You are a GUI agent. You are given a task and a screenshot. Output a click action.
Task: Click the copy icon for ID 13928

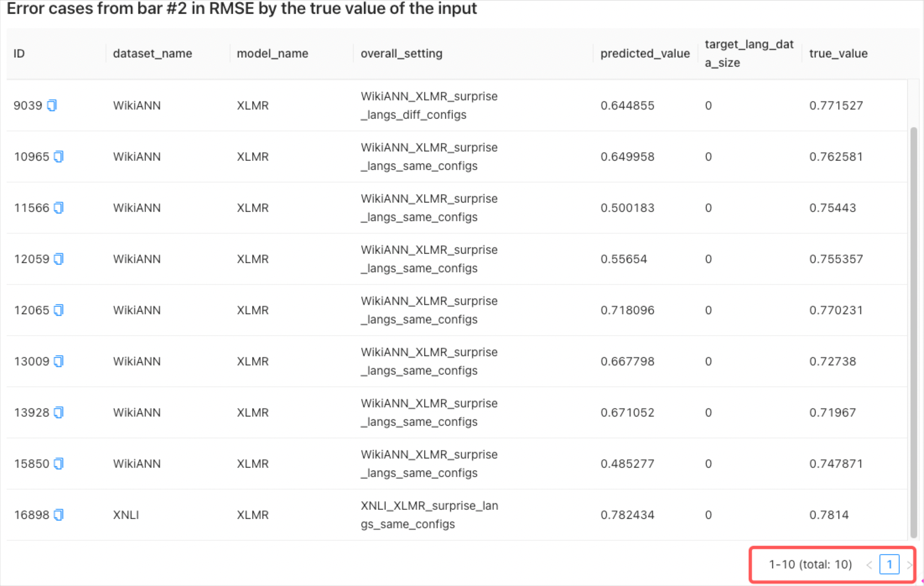pos(60,412)
